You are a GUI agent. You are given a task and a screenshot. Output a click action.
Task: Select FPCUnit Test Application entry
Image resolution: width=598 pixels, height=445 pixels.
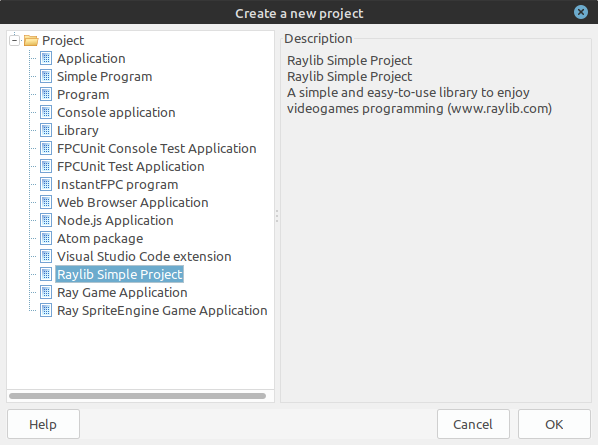pos(130,166)
